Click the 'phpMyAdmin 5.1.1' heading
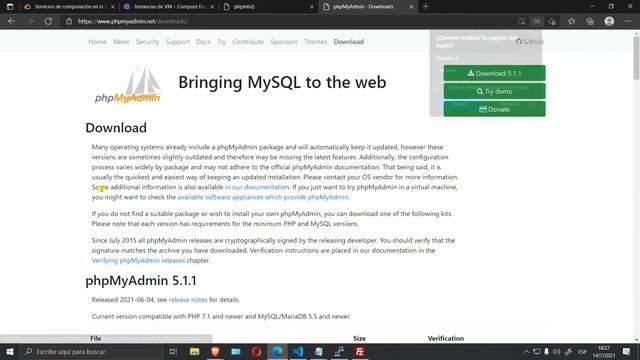Screen dimensions: 640x360 [x=141, y=280]
